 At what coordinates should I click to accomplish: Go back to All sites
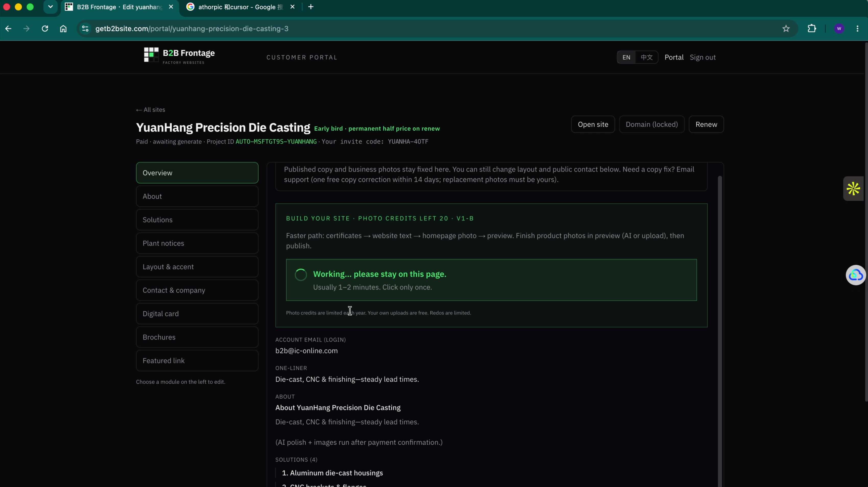[151, 110]
